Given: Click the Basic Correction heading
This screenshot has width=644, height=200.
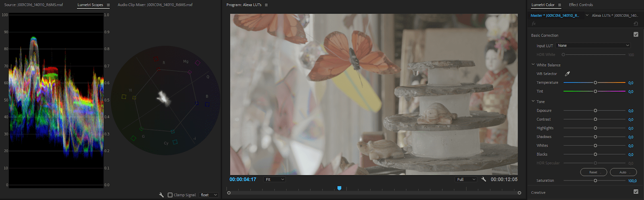Looking at the screenshot, I should [x=545, y=35].
